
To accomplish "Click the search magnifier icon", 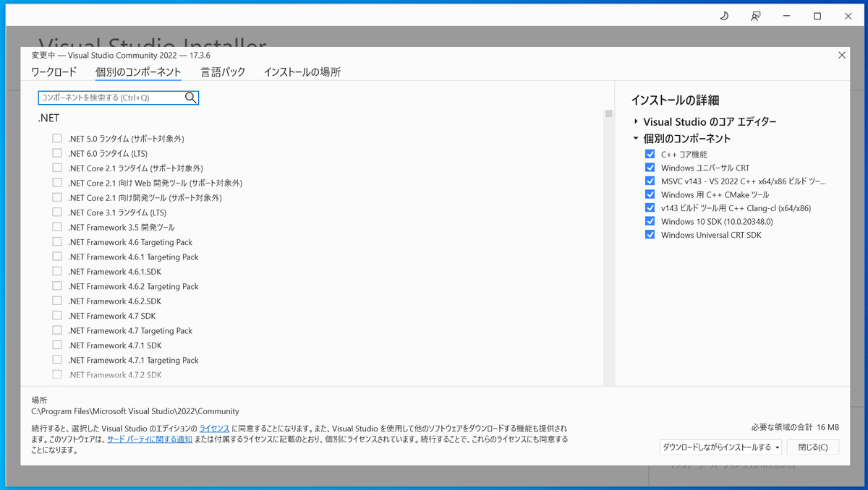I will coord(191,98).
